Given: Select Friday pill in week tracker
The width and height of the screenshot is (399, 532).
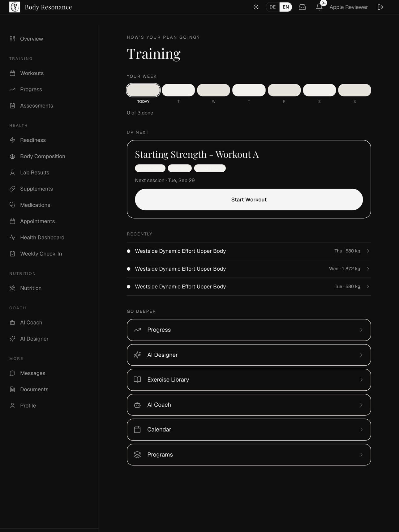Looking at the screenshot, I should (x=284, y=90).
